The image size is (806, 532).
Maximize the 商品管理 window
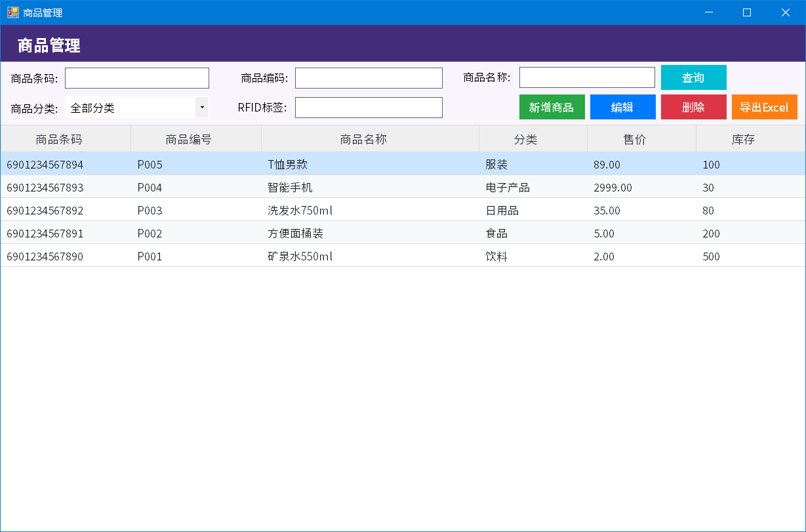(x=746, y=12)
